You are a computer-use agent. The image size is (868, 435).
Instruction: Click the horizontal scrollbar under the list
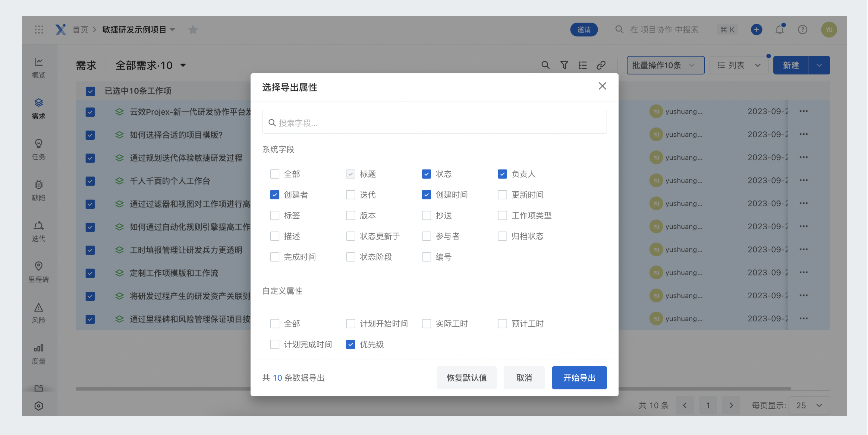(x=433, y=389)
